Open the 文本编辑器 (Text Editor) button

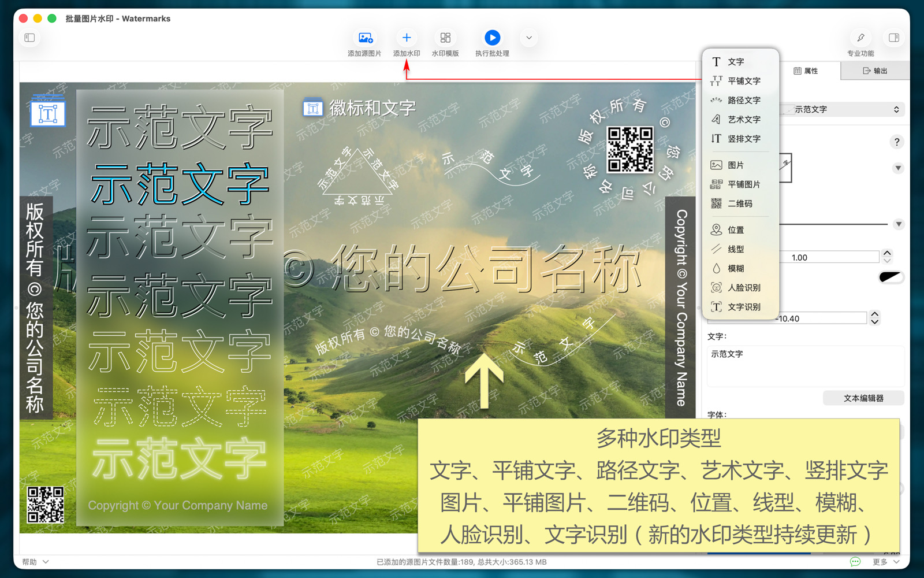tap(863, 398)
